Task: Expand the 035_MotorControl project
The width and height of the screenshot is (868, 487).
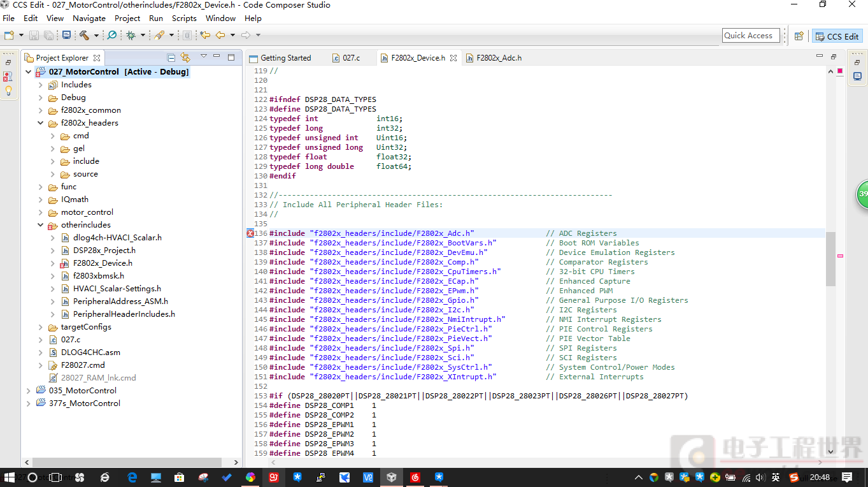Action: (x=28, y=391)
